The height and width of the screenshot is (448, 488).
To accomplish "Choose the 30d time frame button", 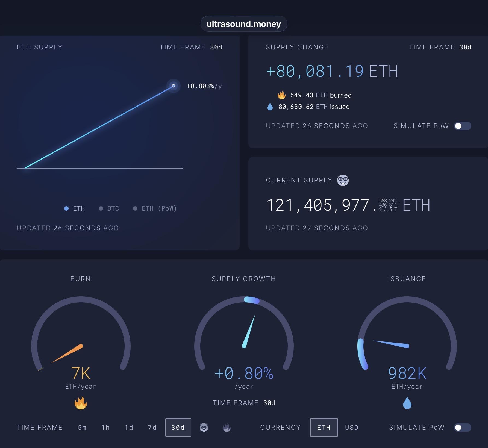I will [x=178, y=428].
